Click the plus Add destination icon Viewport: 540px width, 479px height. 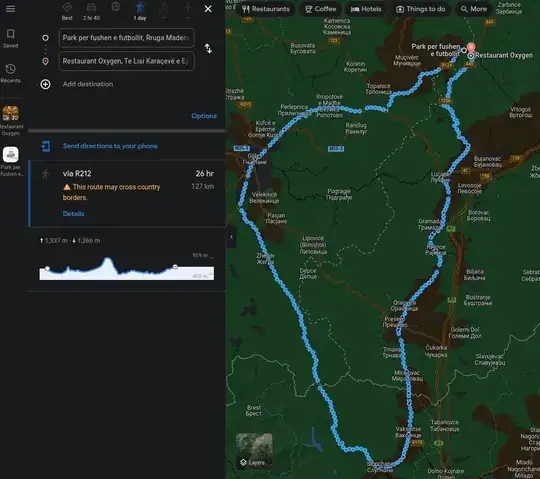point(45,84)
